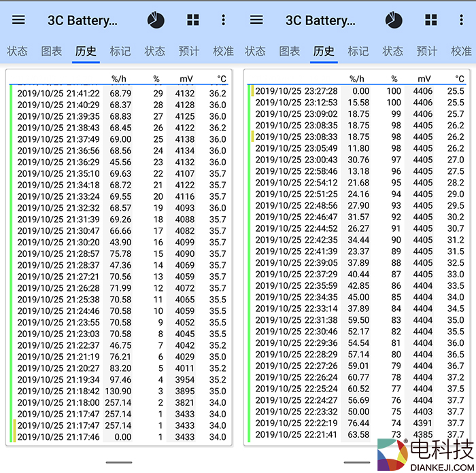Tap the mV column header in right table
Image resolution: width=476 pixels, height=473 pixels.
(x=424, y=79)
